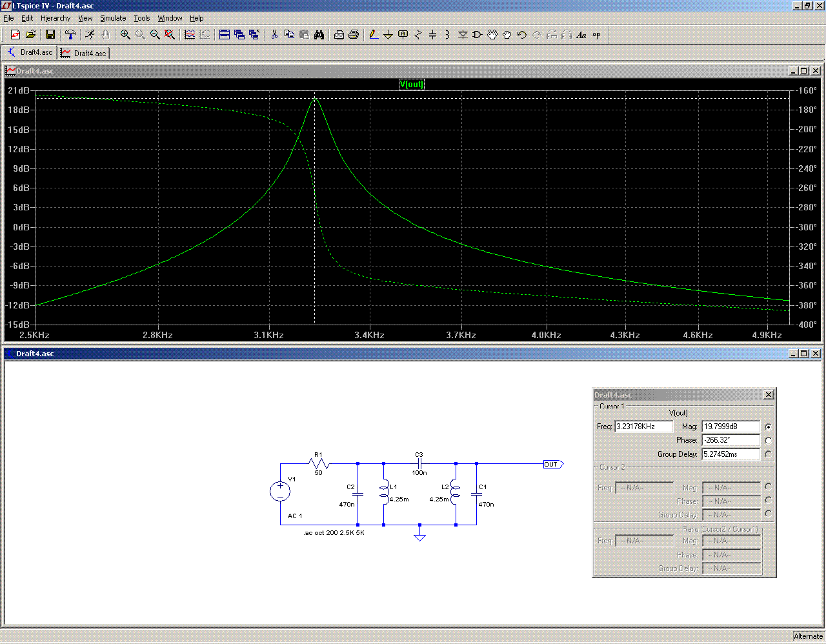
Task: Select the Cursor 1 Phase radio button
Action: tap(768, 440)
